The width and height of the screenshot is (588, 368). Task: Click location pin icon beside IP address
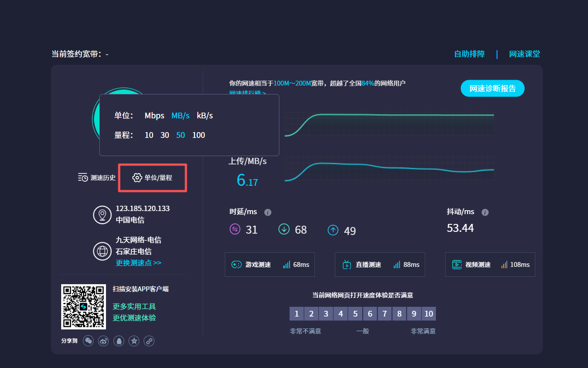(x=102, y=215)
